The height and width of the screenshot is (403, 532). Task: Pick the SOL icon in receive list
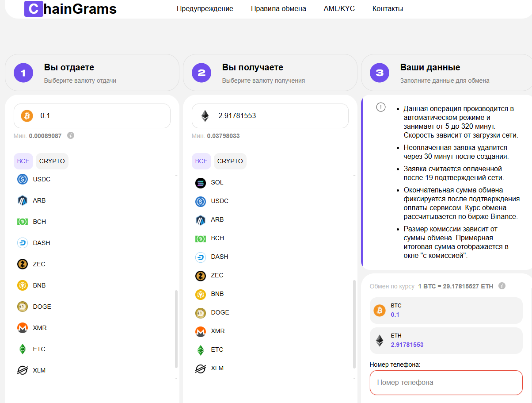201,182
